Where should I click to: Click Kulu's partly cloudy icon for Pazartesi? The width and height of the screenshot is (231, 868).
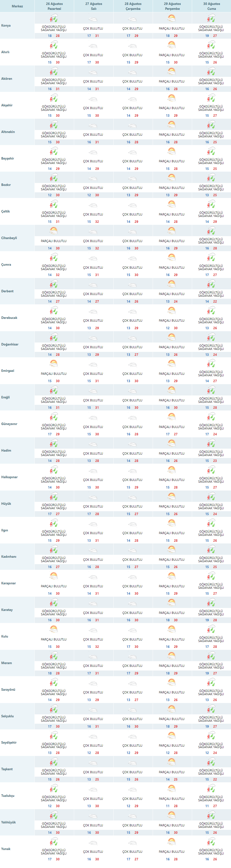[x=54, y=629]
